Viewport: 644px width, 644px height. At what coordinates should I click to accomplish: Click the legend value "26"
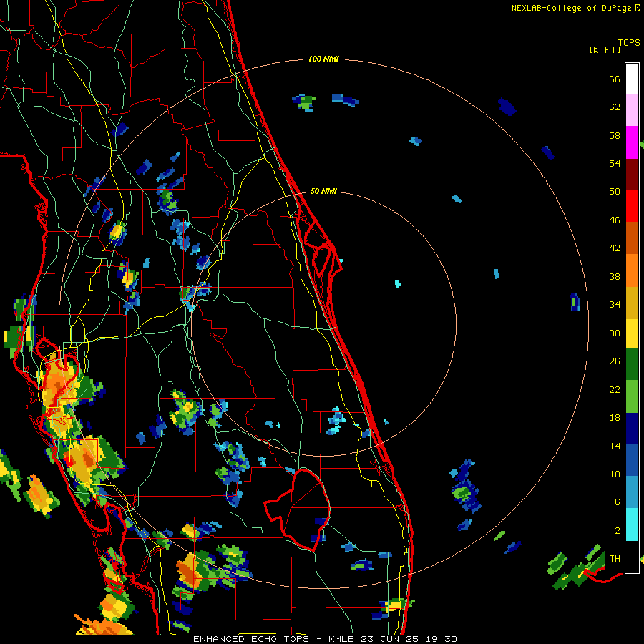point(615,361)
